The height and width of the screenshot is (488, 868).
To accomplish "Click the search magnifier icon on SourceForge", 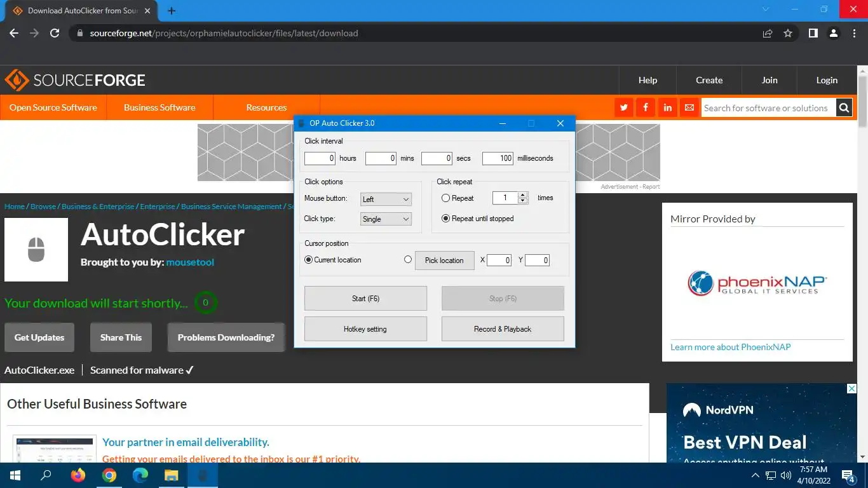I will [843, 108].
